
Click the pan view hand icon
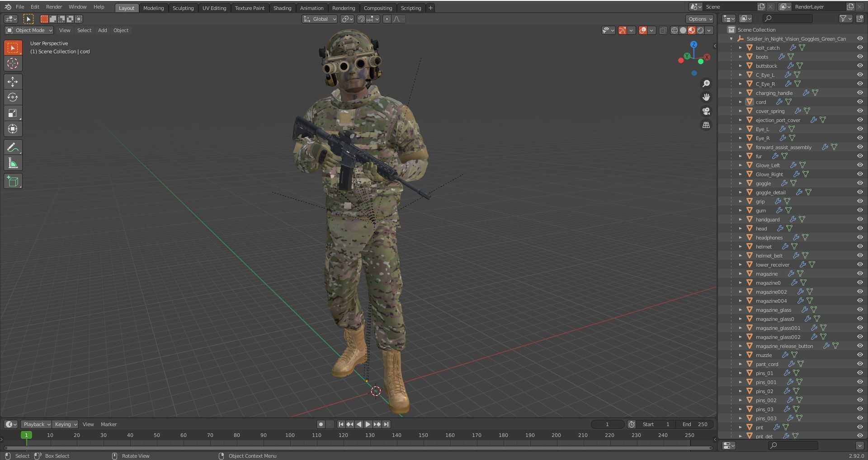706,97
